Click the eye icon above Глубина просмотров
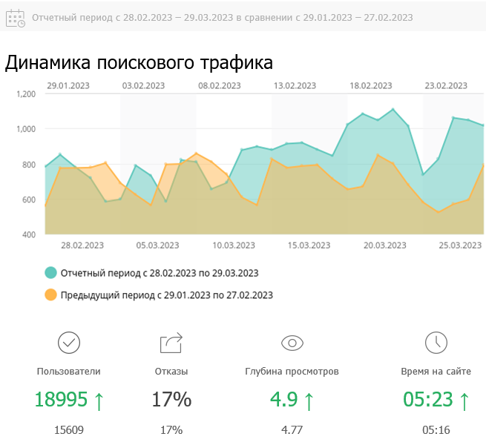 [x=292, y=343]
